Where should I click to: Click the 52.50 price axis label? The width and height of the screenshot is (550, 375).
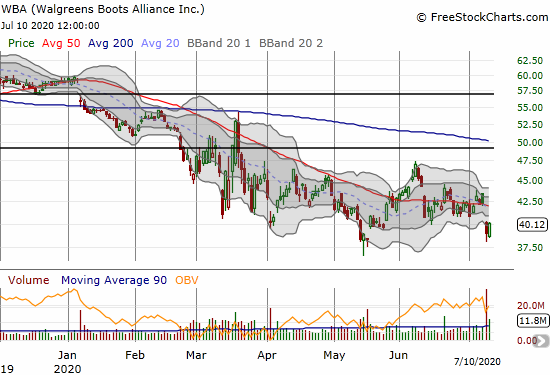(x=530, y=125)
